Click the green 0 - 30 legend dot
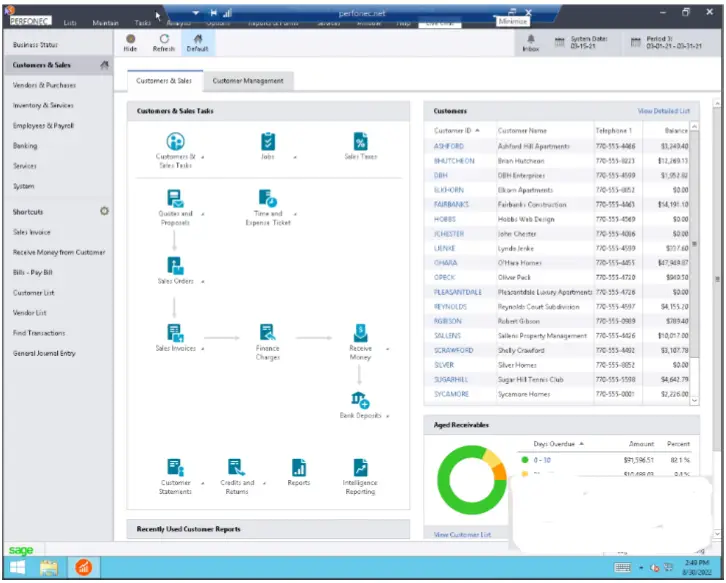 click(525, 460)
